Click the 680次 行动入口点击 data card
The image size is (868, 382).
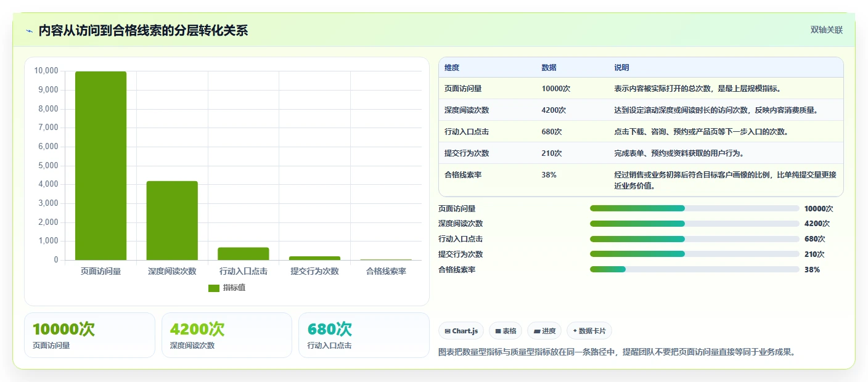(x=364, y=335)
